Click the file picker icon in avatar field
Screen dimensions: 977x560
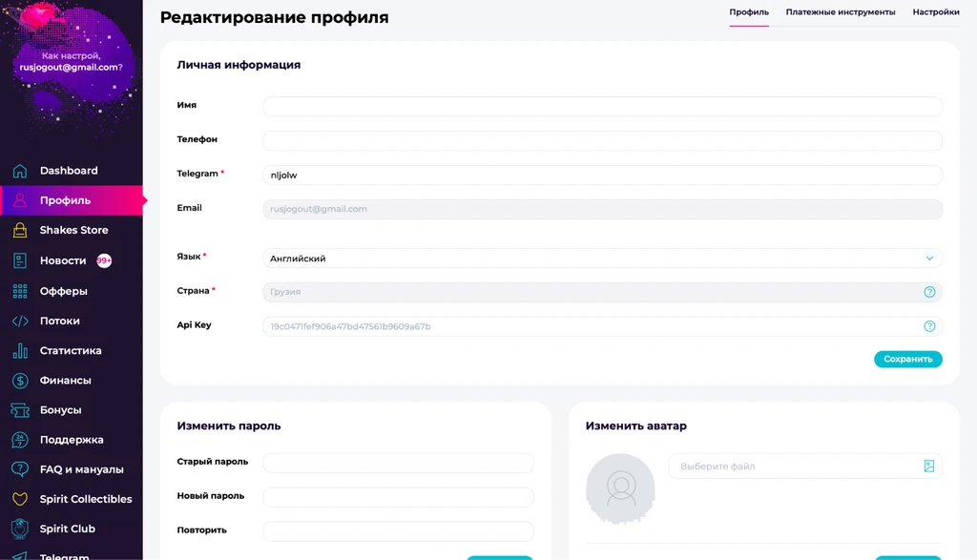coord(928,466)
